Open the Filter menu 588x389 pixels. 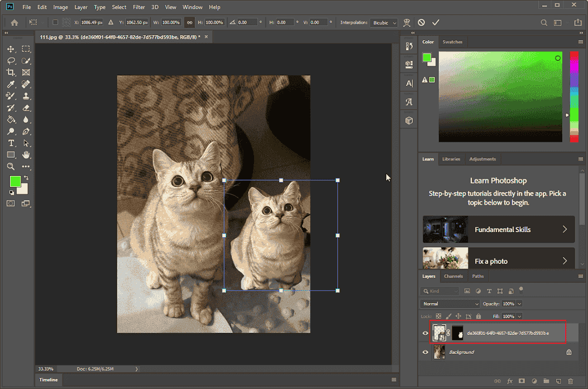point(138,7)
